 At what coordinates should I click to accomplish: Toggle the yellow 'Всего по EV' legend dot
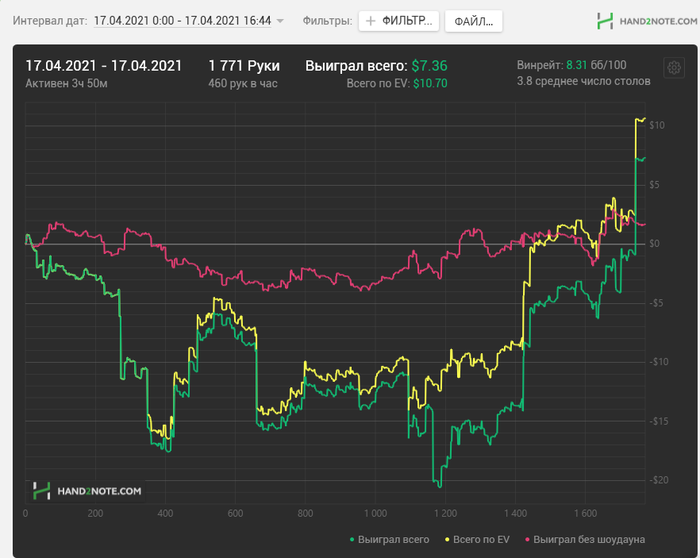[x=447, y=540]
